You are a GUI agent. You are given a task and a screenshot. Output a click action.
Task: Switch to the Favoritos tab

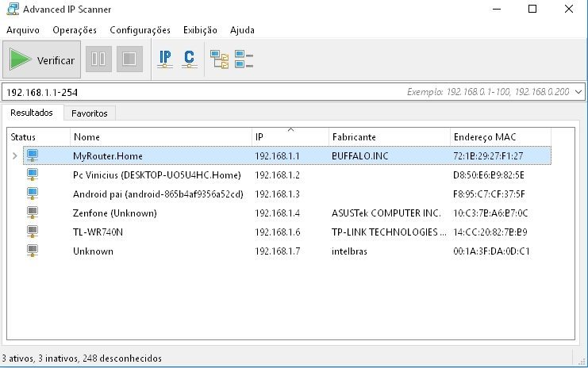tap(89, 113)
